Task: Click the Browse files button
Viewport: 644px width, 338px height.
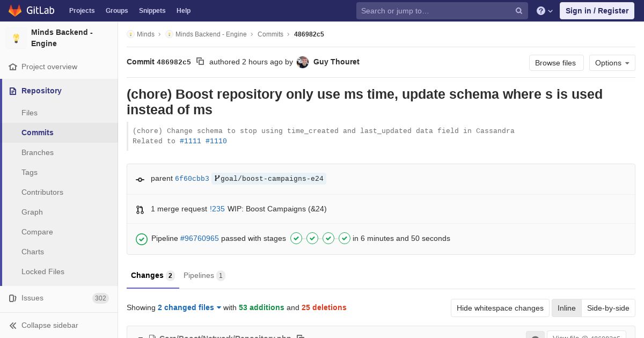Action: (x=555, y=63)
